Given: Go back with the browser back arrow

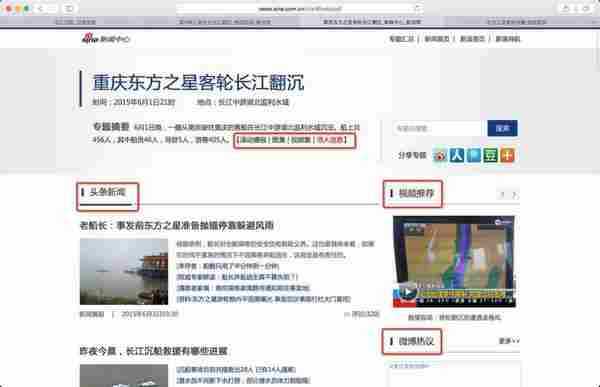Looking at the screenshot, I should [x=41, y=8].
